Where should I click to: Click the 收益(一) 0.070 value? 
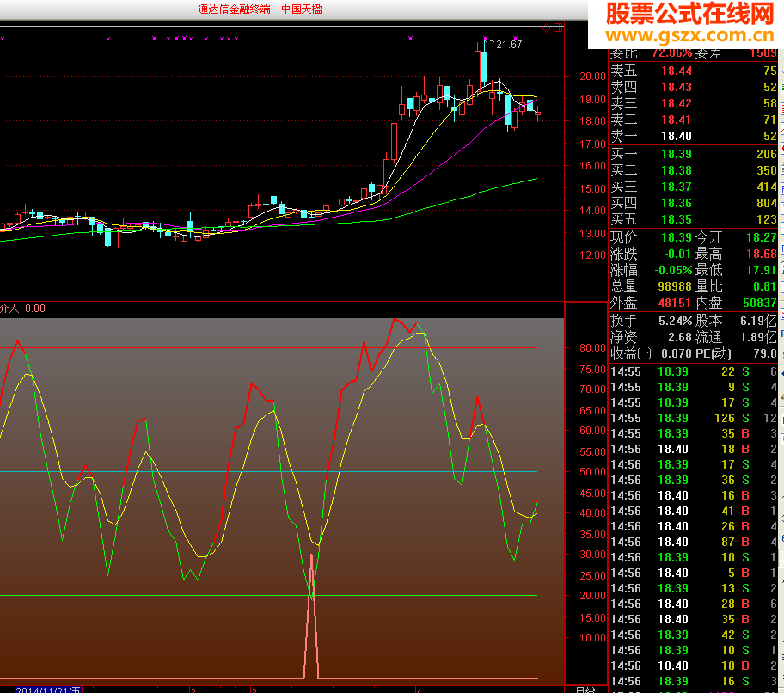(677, 354)
